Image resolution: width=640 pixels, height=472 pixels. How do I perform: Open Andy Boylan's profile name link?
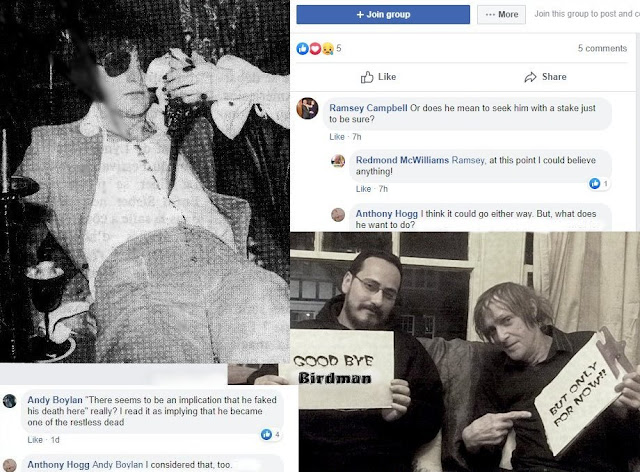point(55,400)
